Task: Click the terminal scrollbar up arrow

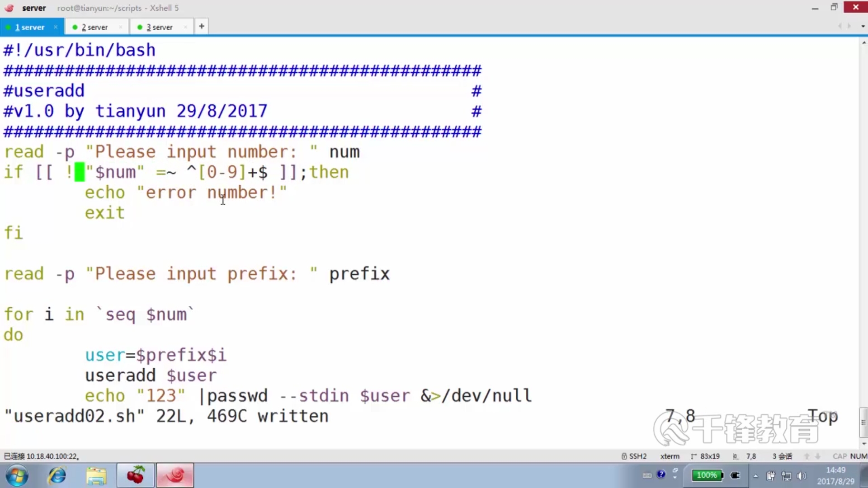Action: tap(864, 43)
